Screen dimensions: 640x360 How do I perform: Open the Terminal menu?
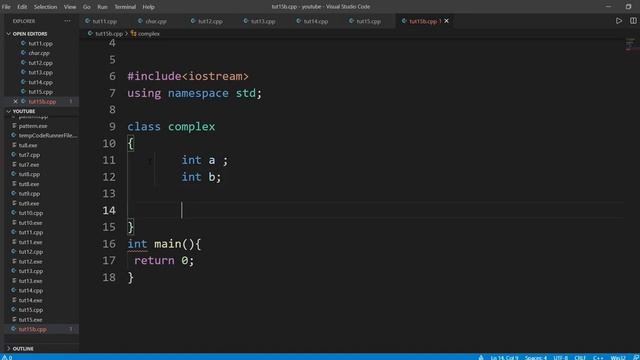point(125,7)
